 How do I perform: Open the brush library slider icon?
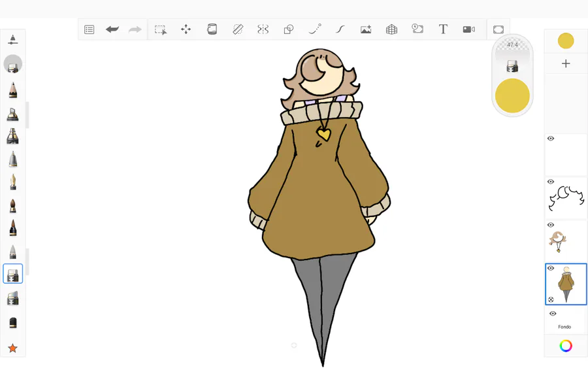click(x=13, y=40)
